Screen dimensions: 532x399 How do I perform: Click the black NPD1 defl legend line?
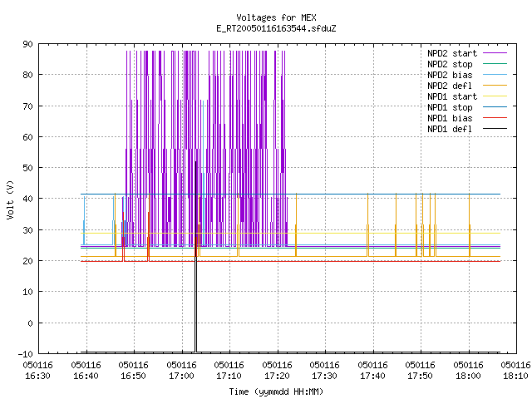pyautogui.click(x=495, y=129)
